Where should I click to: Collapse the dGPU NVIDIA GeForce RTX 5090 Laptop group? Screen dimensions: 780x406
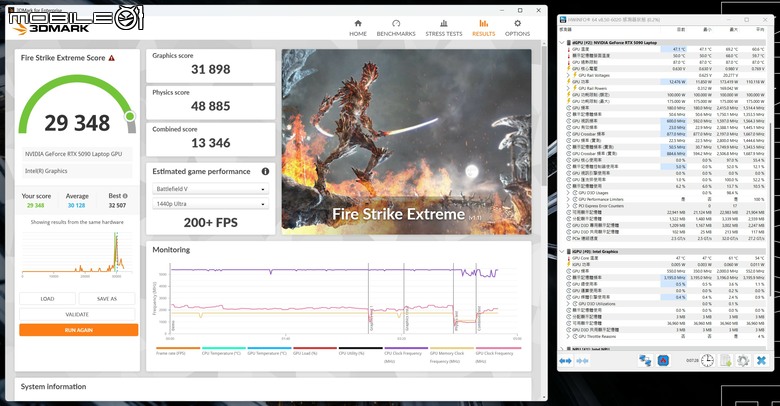tap(563, 43)
